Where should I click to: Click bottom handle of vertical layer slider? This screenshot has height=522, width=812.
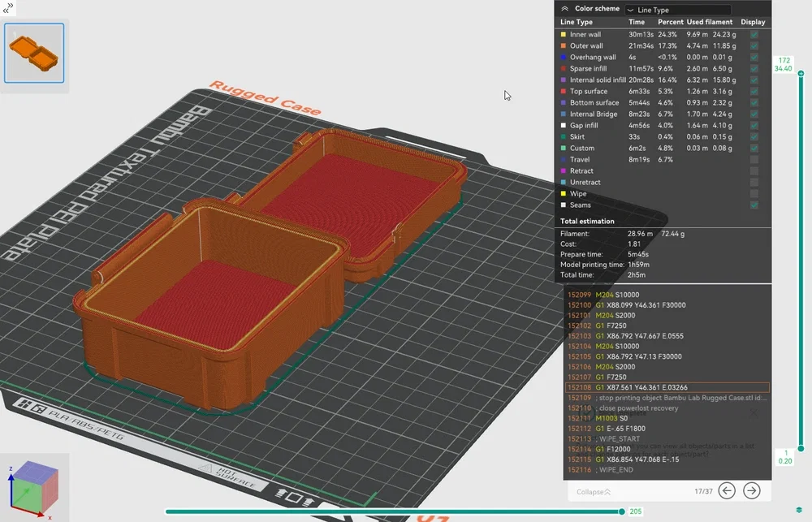click(x=801, y=448)
